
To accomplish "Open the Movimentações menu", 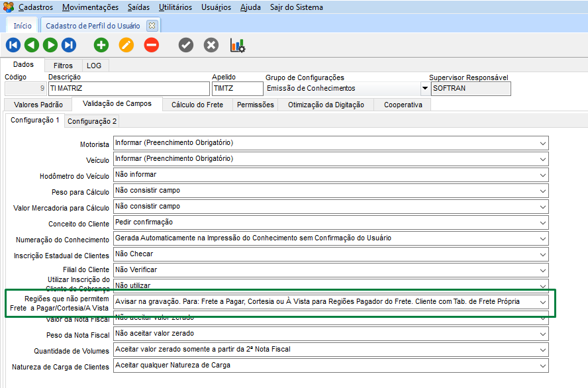I will 90,7.
